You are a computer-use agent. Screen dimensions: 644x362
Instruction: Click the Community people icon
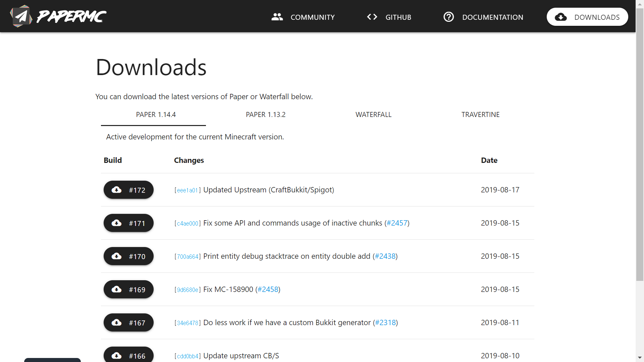click(x=277, y=17)
